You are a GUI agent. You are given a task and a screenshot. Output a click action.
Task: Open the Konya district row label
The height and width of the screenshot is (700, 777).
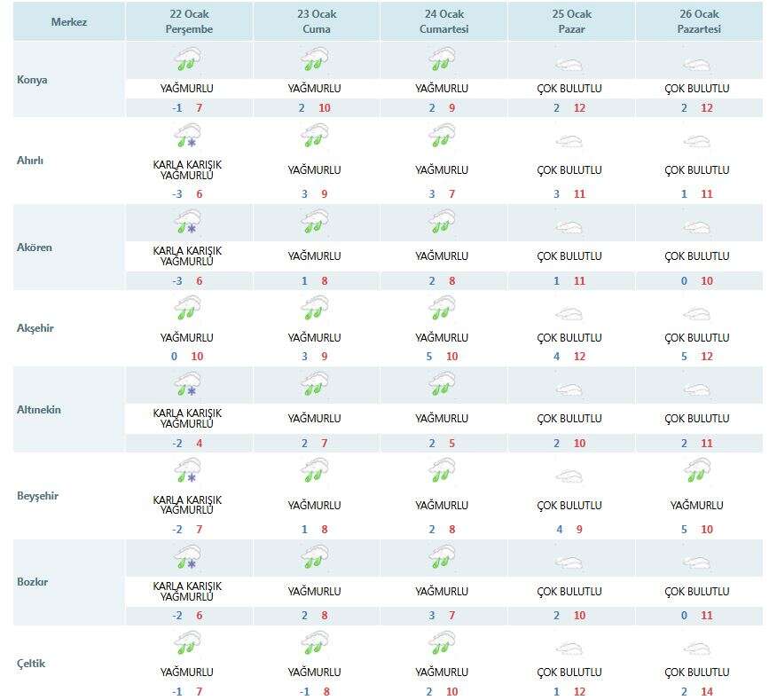pos(33,80)
